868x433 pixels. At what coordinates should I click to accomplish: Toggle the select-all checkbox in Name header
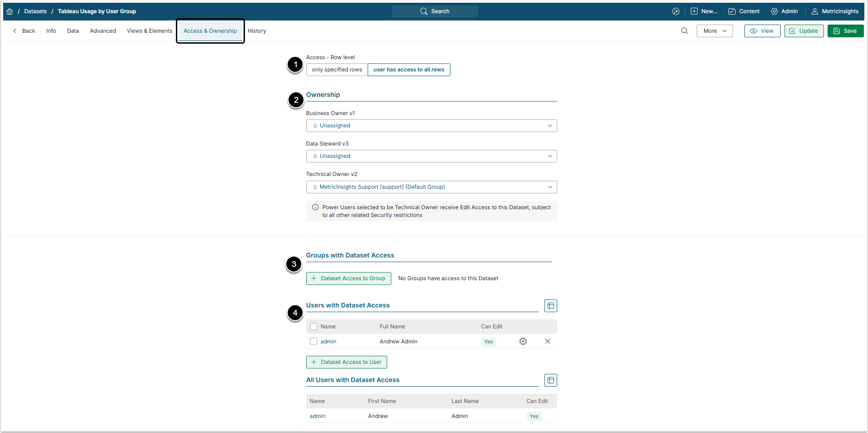pyautogui.click(x=314, y=327)
